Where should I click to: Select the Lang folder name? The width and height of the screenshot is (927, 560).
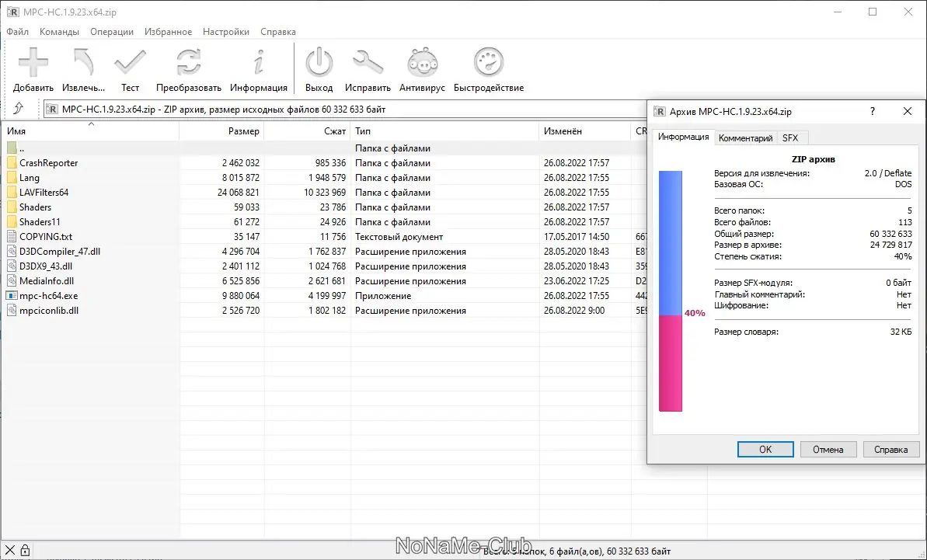click(30, 178)
